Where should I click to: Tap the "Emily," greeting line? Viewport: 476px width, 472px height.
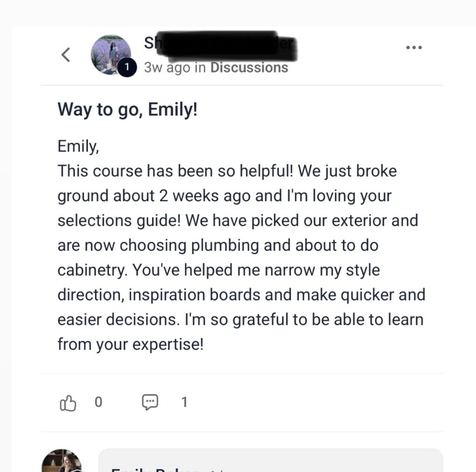[78, 147]
